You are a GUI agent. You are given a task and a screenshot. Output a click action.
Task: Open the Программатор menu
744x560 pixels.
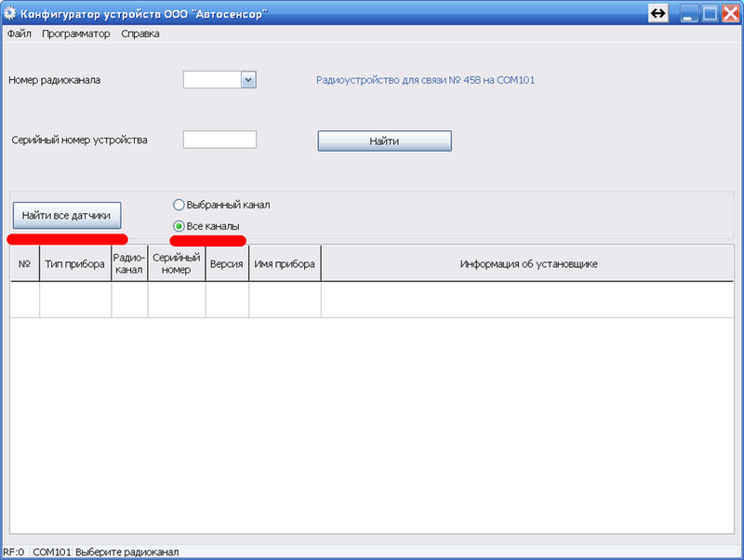[x=76, y=33]
